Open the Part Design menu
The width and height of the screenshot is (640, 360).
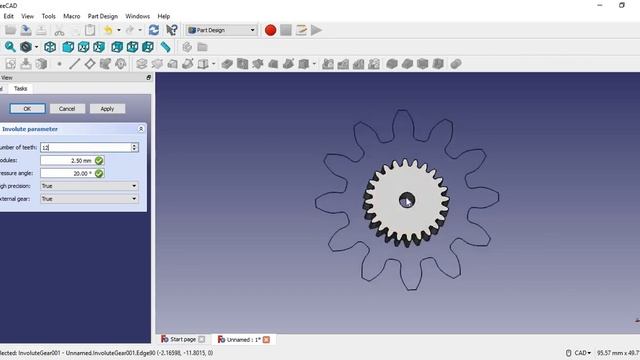[x=102, y=16]
